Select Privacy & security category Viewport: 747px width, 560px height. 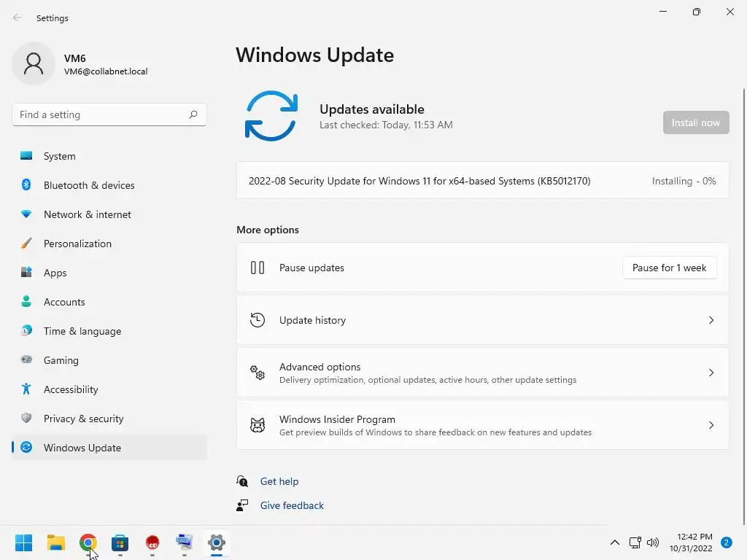click(109, 419)
